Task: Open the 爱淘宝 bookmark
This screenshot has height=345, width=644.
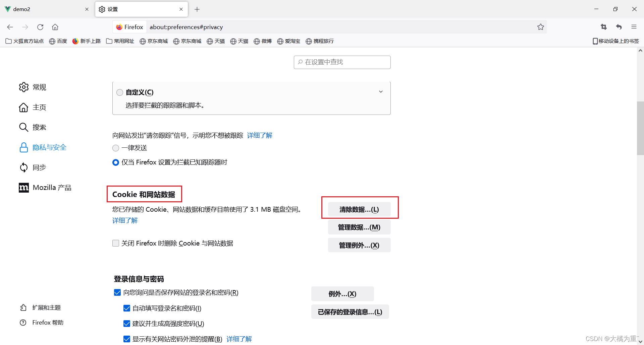Action: 289,41
